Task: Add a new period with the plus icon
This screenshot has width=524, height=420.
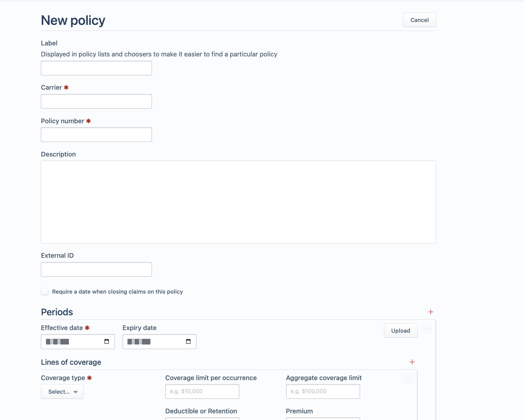Action: 431,312
